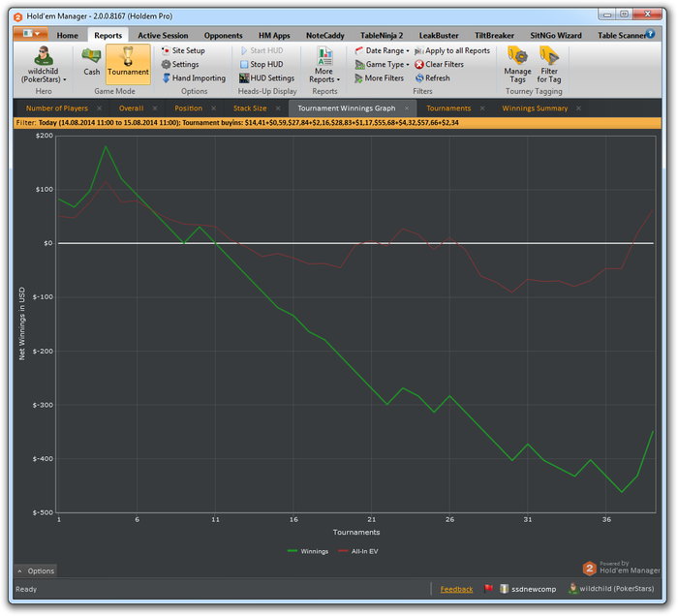Switch to the Position report tab
The image size is (678, 616).
[189, 108]
